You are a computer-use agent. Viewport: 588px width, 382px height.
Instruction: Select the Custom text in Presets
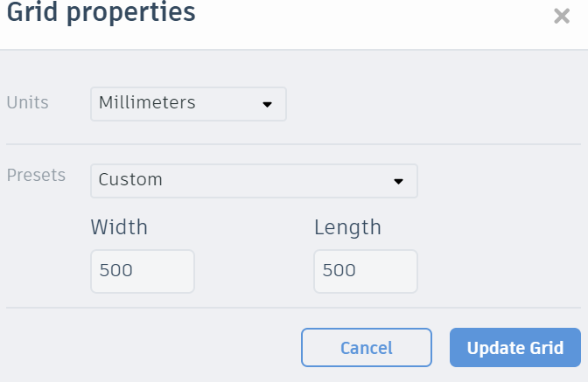click(x=130, y=181)
